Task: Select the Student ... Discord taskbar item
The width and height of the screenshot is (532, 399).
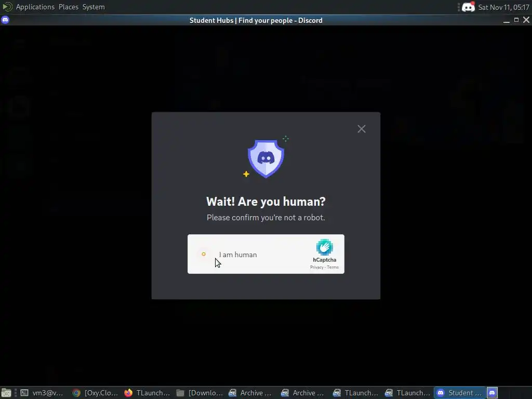Action: coord(460,393)
